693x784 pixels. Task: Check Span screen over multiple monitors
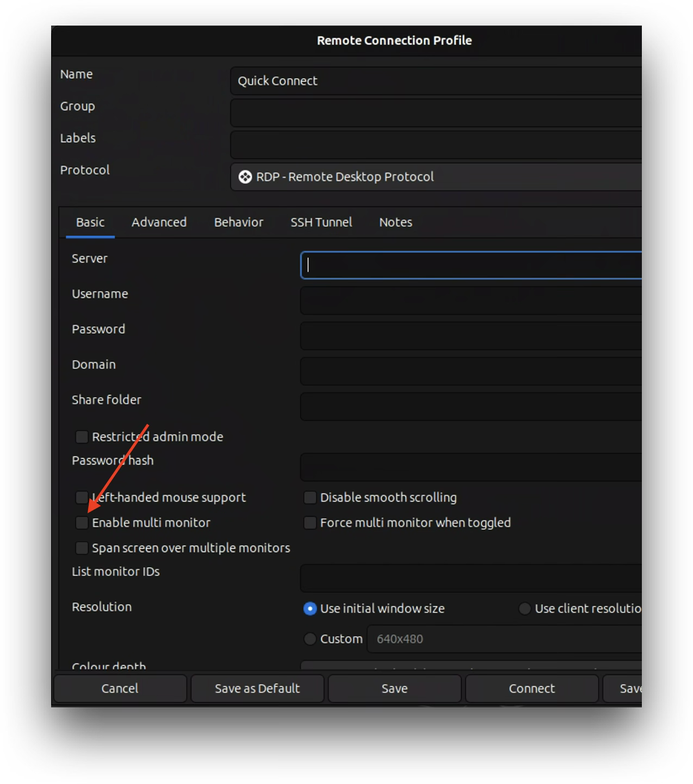coord(82,548)
